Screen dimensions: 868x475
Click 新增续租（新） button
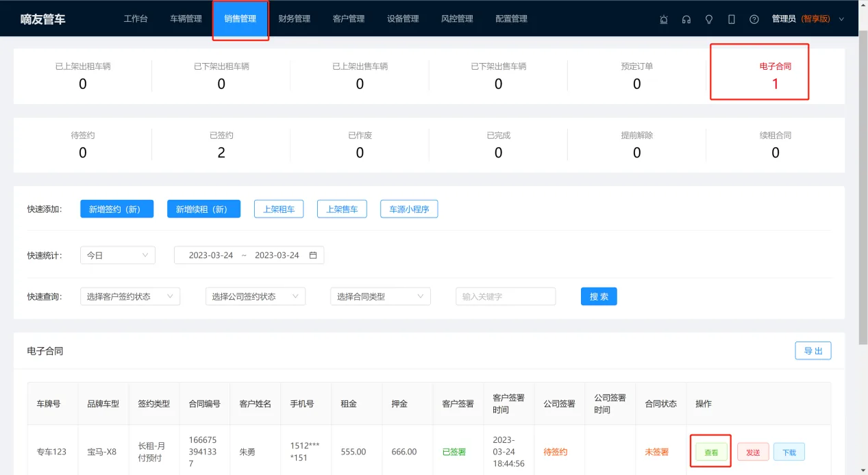(x=203, y=209)
